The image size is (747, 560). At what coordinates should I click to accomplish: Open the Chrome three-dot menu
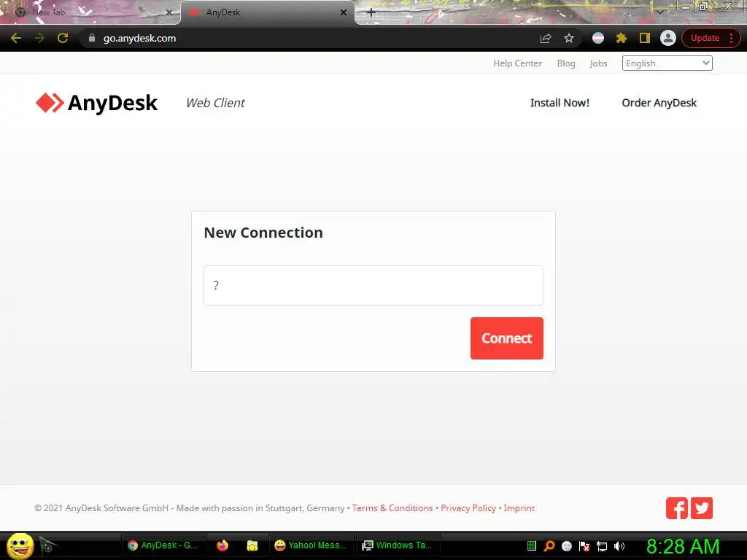tap(731, 38)
